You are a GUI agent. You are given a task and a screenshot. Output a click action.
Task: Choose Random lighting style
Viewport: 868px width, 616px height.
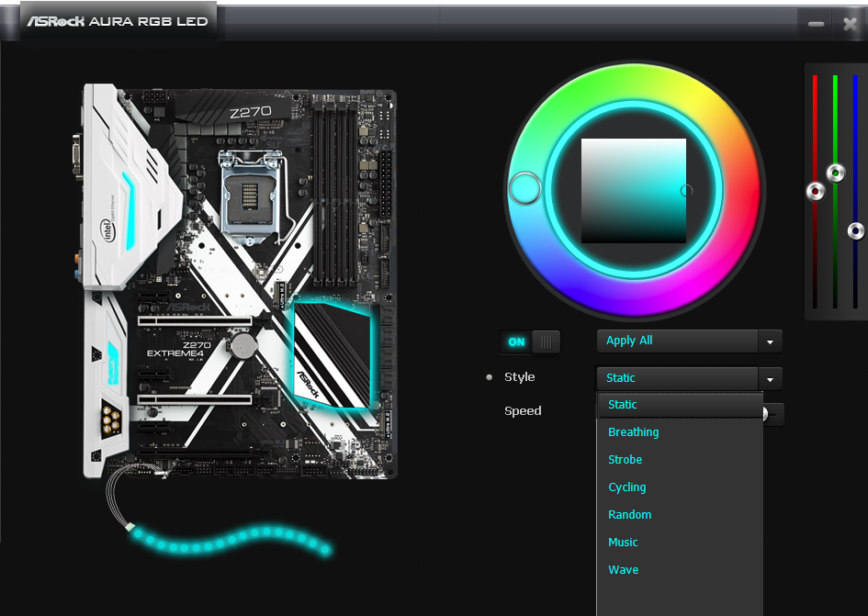(x=680, y=515)
